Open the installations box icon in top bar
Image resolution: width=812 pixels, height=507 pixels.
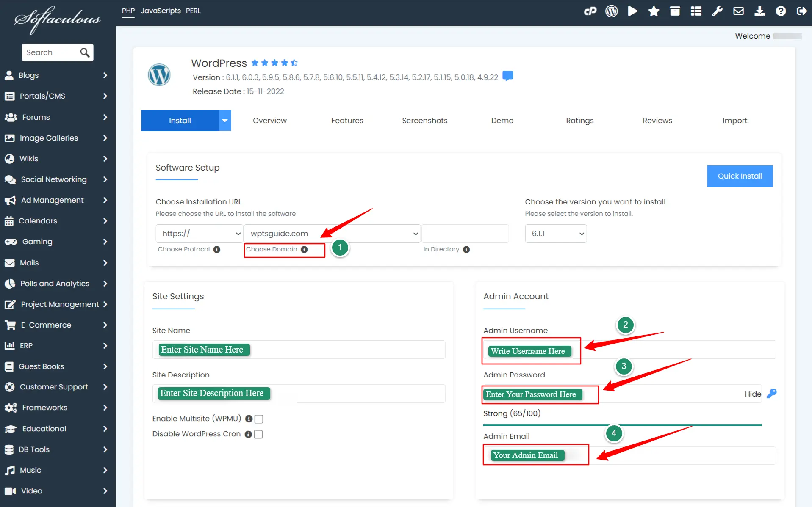tap(675, 11)
